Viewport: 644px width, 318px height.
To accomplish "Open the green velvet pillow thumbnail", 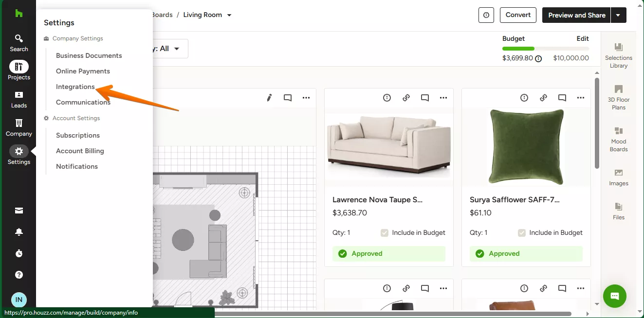I will [526, 146].
